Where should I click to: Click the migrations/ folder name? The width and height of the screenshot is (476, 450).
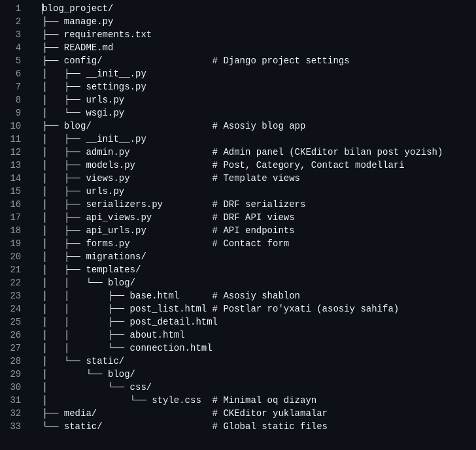[116, 257]
